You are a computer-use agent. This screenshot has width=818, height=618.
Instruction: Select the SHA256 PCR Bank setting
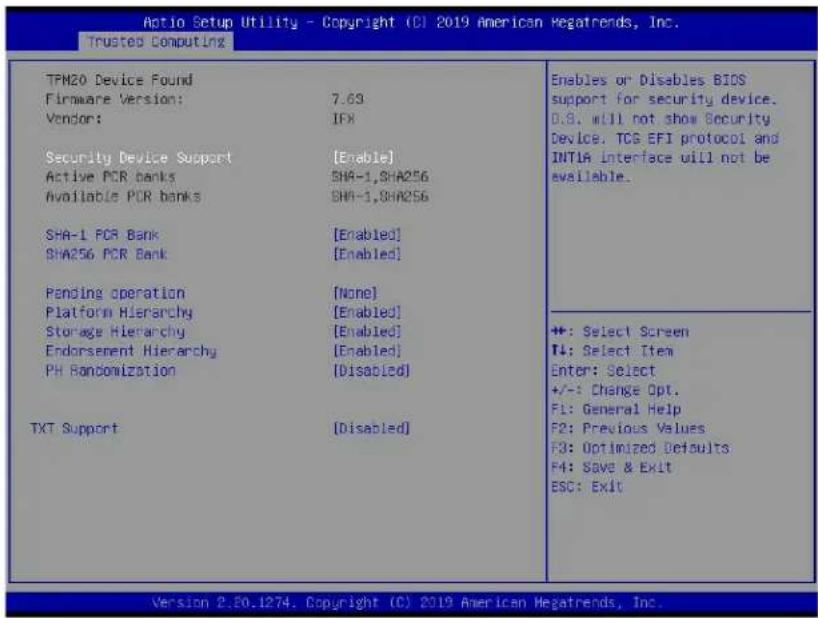click(x=106, y=254)
